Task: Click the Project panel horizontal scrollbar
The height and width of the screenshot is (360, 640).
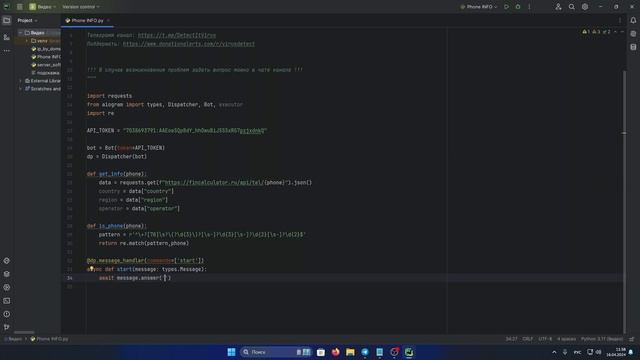Action: [x=24, y=332]
